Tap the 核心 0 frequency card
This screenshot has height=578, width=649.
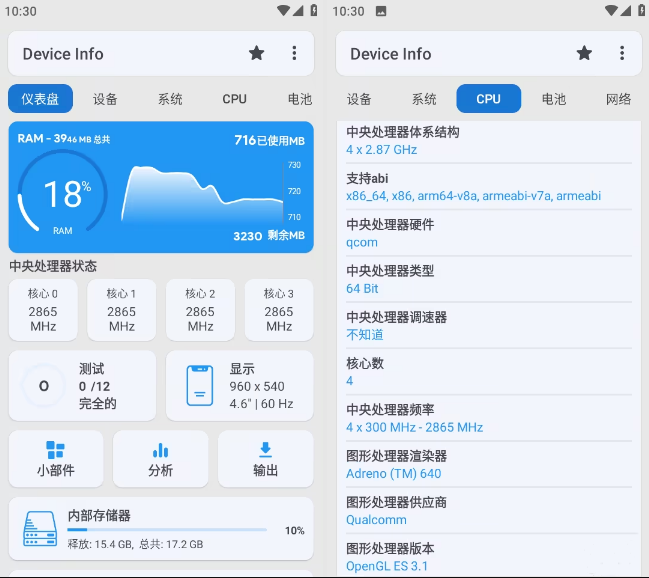pyautogui.click(x=43, y=310)
